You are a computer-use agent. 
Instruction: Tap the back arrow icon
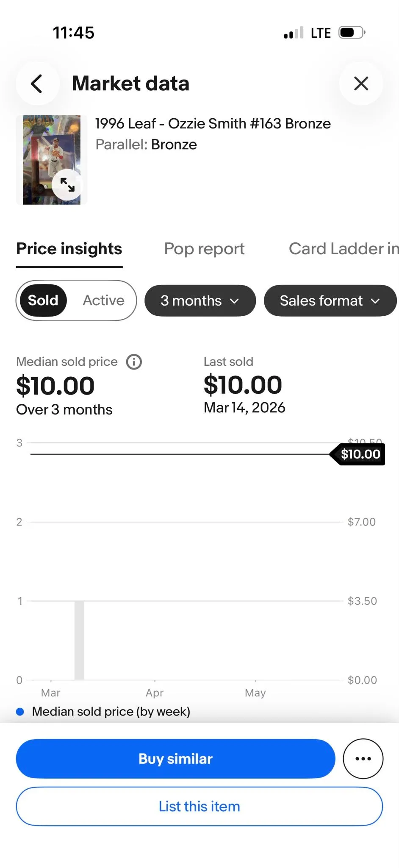[37, 83]
